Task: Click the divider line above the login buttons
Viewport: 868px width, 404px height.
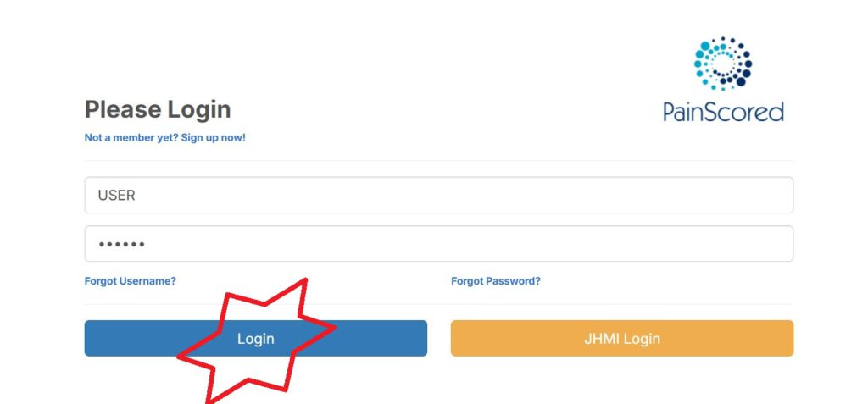Action: point(439,304)
